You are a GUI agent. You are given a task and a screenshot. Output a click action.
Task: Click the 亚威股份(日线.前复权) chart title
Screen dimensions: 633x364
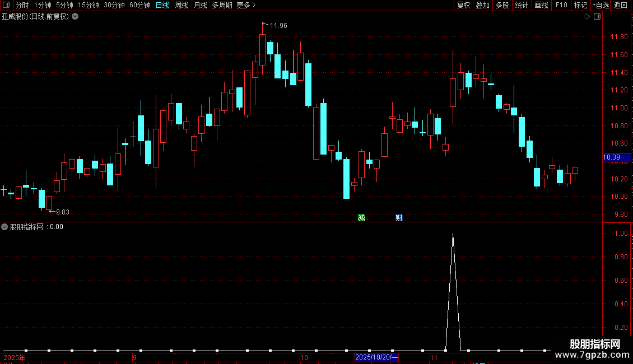coord(35,17)
